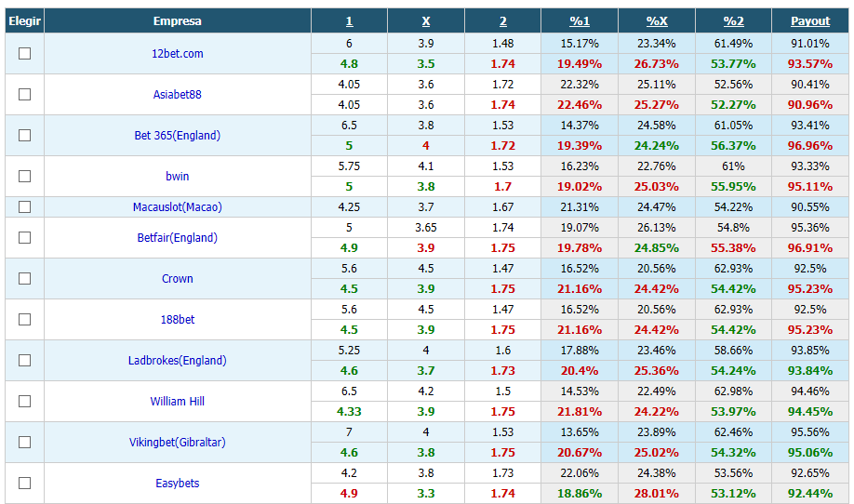Click bwin draw odds value 4.1
Screen dimensions: 854x504
pos(426,166)
